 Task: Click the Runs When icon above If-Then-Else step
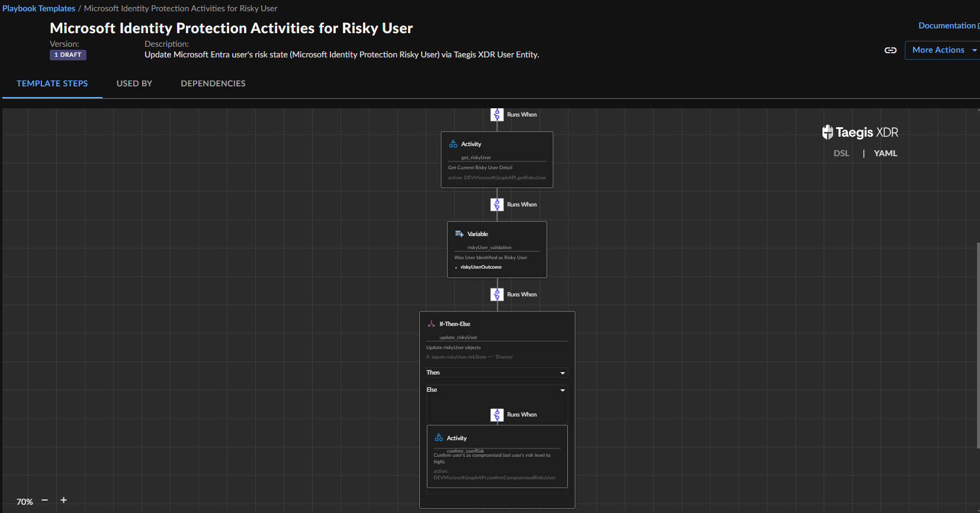[x=497, y=295]
